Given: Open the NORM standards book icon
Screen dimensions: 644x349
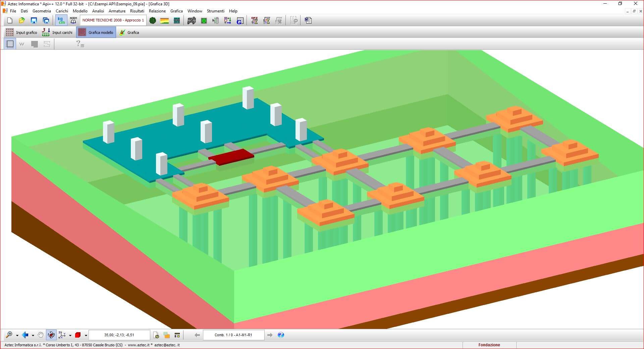Looking at the screenshot, I should tap(73, 20).
